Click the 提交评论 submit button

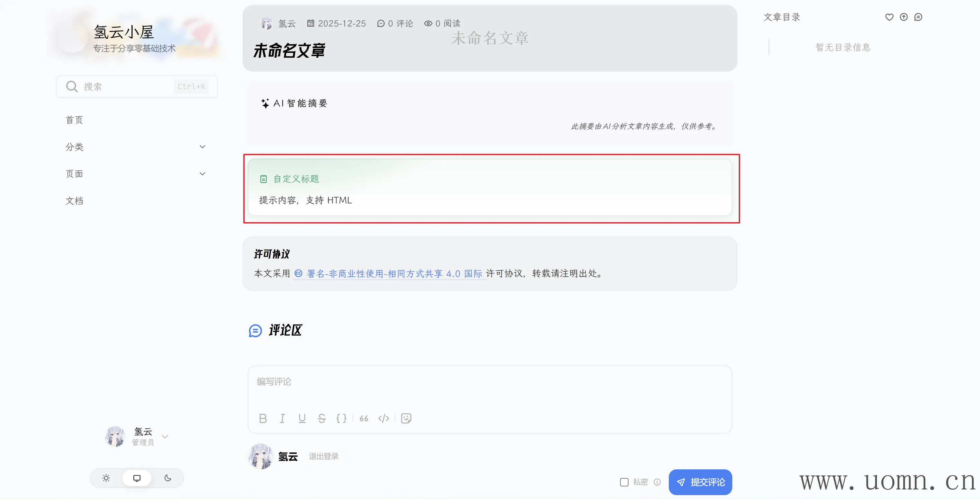[700, 482]
